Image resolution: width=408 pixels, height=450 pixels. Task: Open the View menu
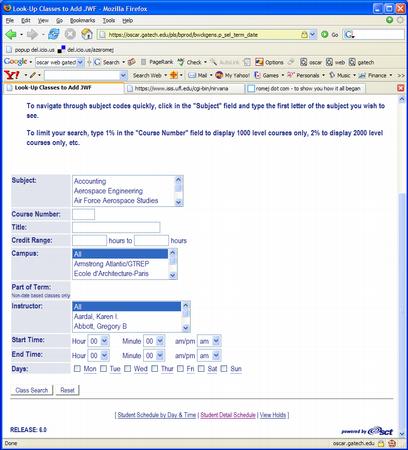(x=43, y=21)
